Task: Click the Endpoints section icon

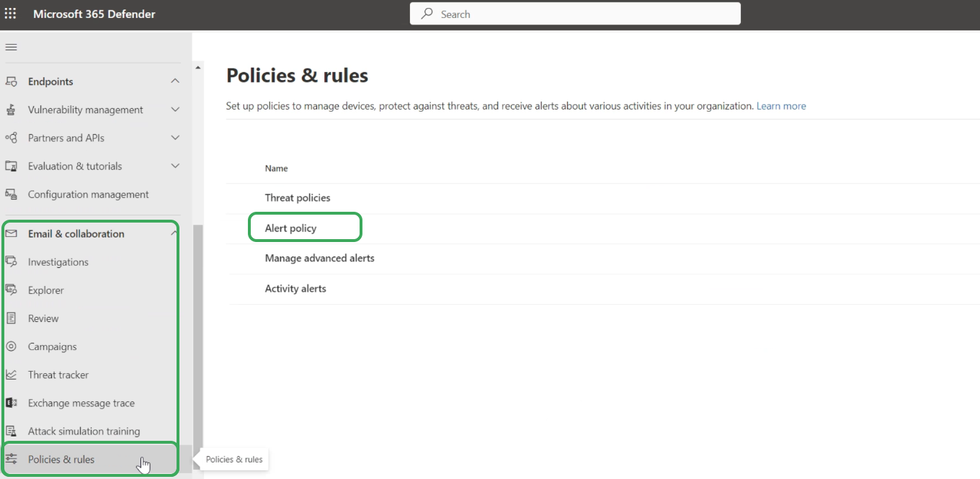Action: pos(11,81)
